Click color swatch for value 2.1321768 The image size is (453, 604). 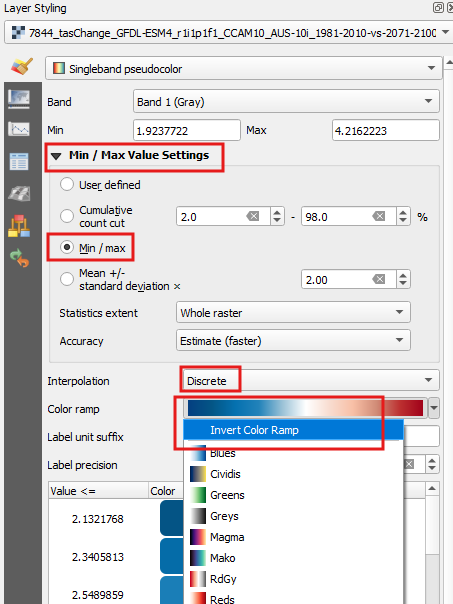[x=171, y=518]
